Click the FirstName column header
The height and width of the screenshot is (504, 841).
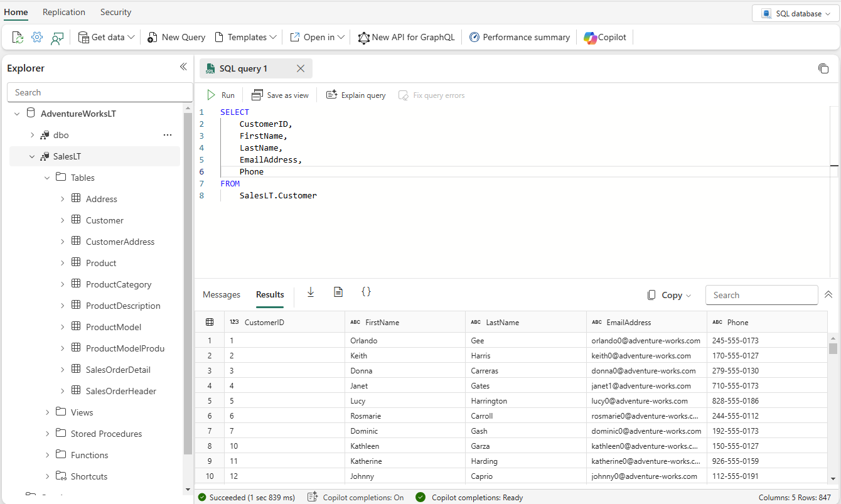click(405, 323)
